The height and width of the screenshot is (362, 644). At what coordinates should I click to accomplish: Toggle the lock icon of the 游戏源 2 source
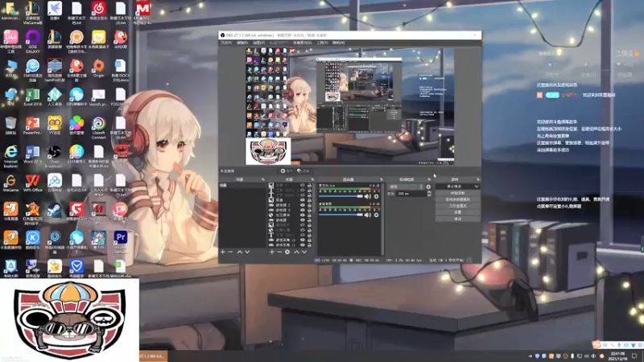point(309,205)
